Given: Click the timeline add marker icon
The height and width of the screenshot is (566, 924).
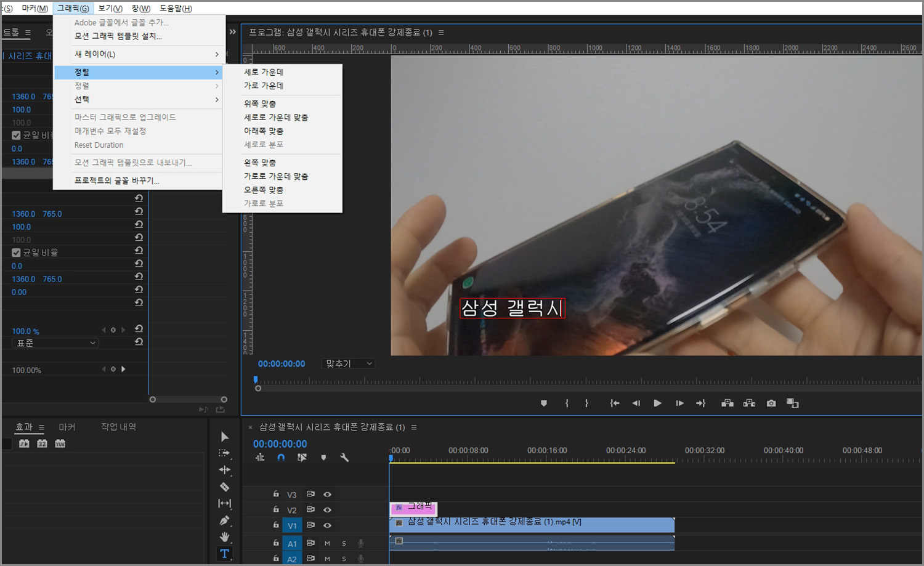Looking at the screenshot, I should point(323,458).
